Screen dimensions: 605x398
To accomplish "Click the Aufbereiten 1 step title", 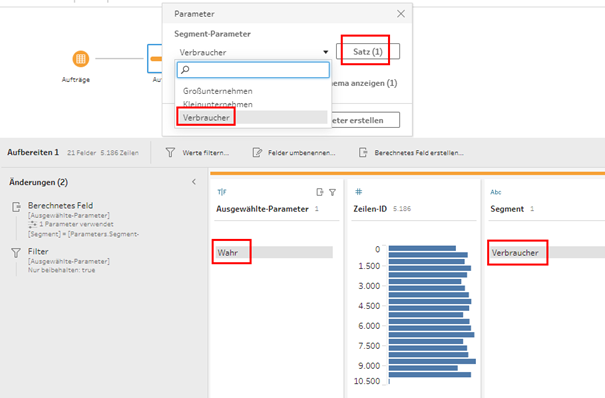I will point(33,152).
